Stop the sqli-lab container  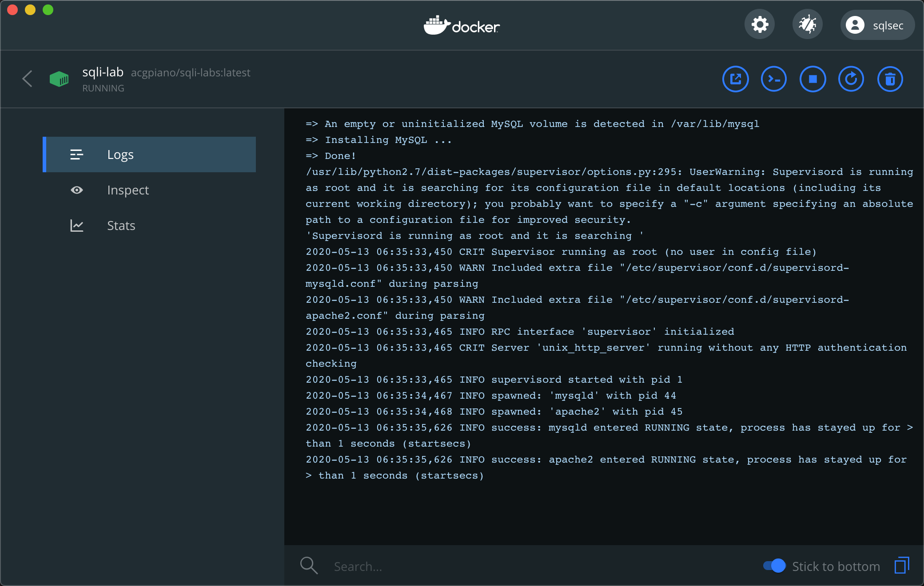click(x=812, y=79)
